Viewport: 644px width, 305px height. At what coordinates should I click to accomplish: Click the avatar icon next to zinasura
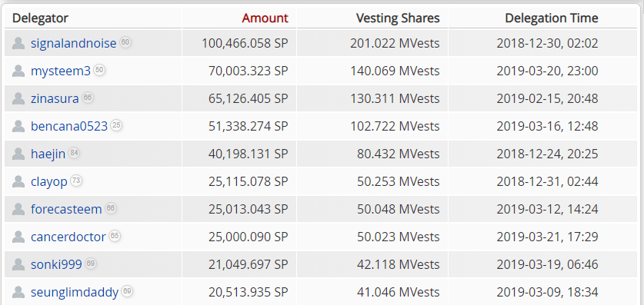(18, 98)
